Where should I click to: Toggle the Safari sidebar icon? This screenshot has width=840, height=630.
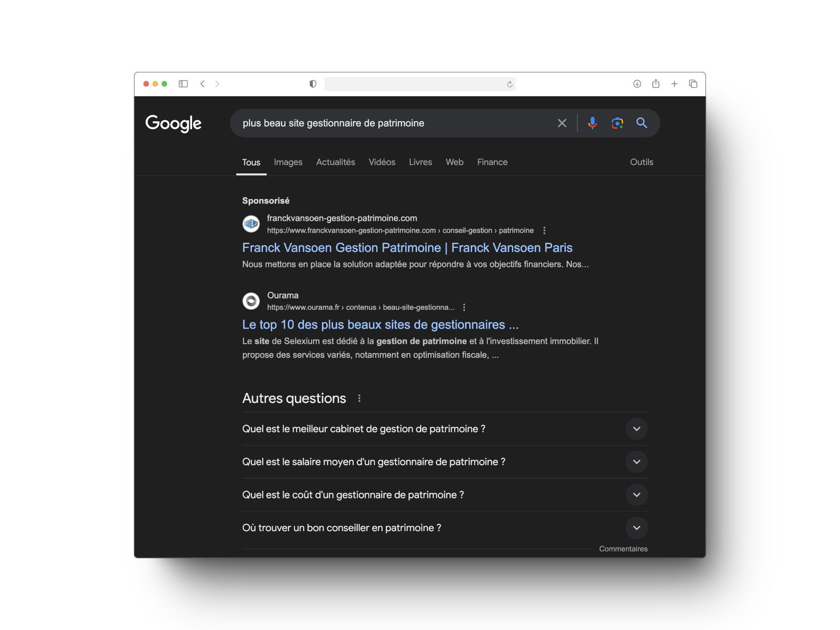coord(183,84)
